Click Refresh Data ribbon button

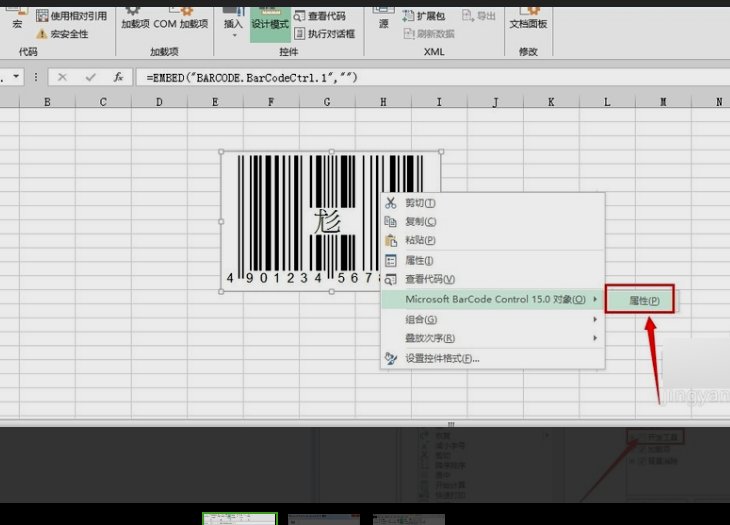point(429,34)
